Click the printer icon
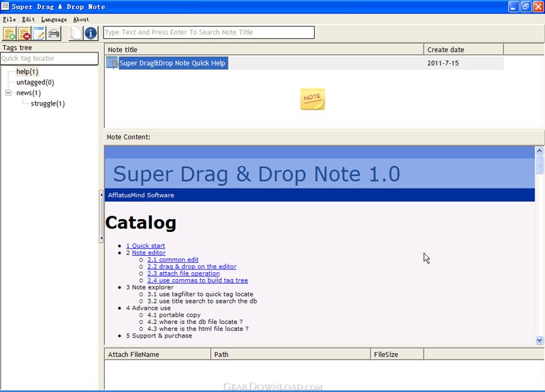 tap(54, 33)
